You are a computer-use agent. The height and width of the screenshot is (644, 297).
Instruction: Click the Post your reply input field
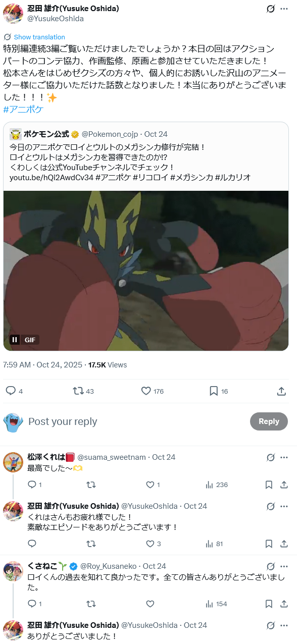point(136,421)
